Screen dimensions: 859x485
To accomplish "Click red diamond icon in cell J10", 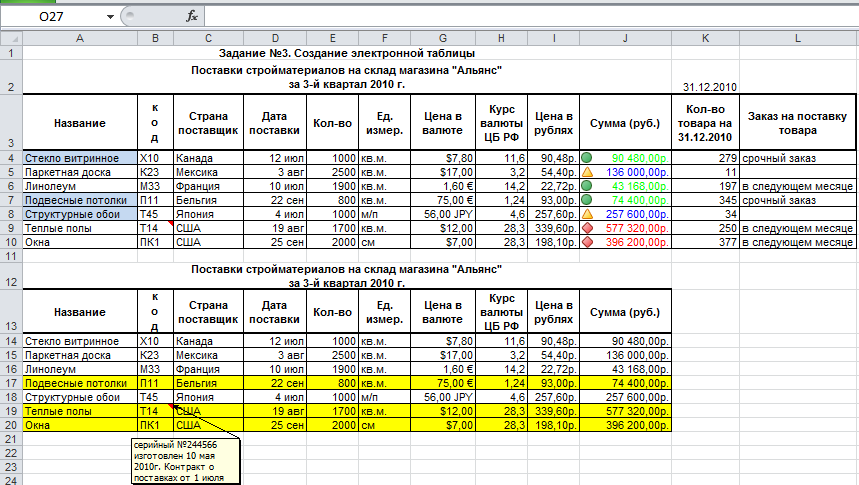I will (x=588, y=241).
